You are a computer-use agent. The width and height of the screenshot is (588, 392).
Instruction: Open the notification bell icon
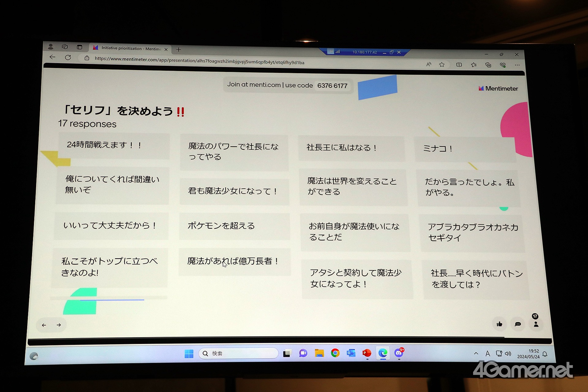coord(545,354)
